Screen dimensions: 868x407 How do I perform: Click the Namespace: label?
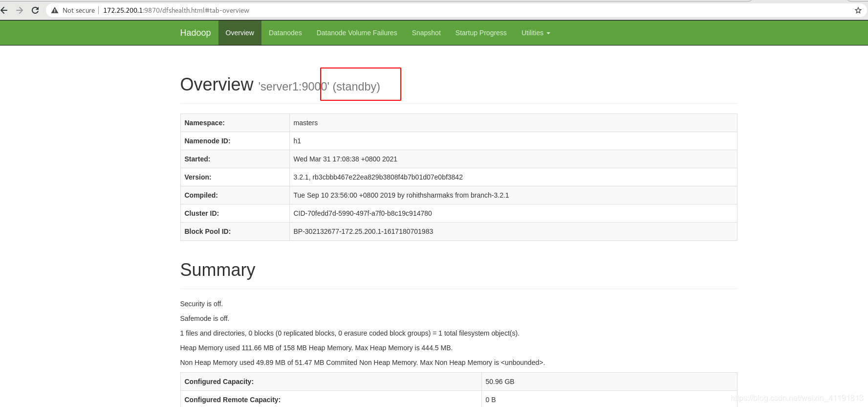point(205,123)
